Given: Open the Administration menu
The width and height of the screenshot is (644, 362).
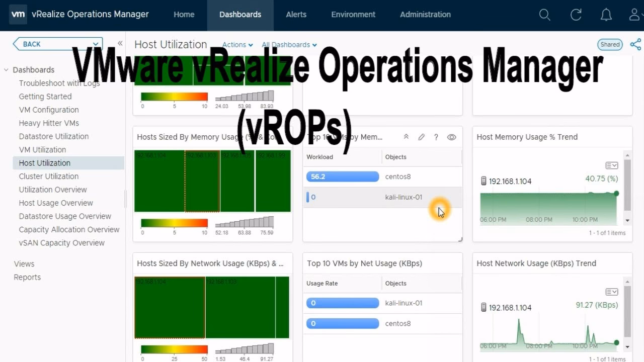Looking at the screenshot, I should (425, 15).
